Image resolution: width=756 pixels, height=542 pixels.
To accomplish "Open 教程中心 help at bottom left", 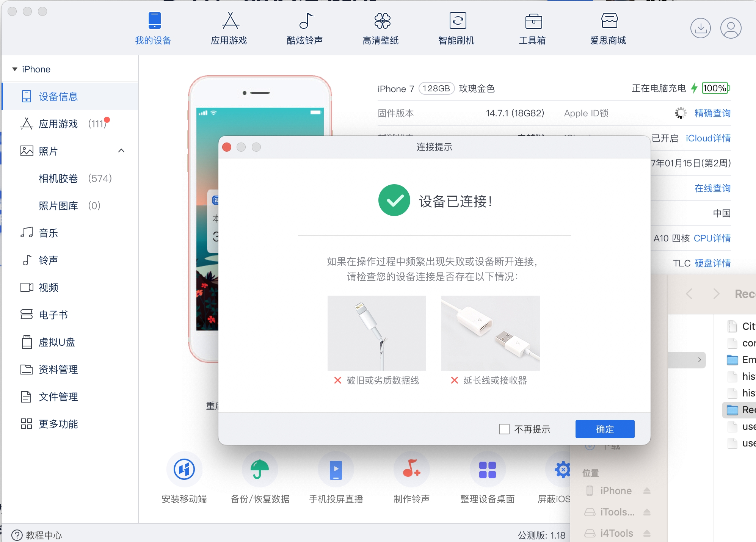I will 37,535.
